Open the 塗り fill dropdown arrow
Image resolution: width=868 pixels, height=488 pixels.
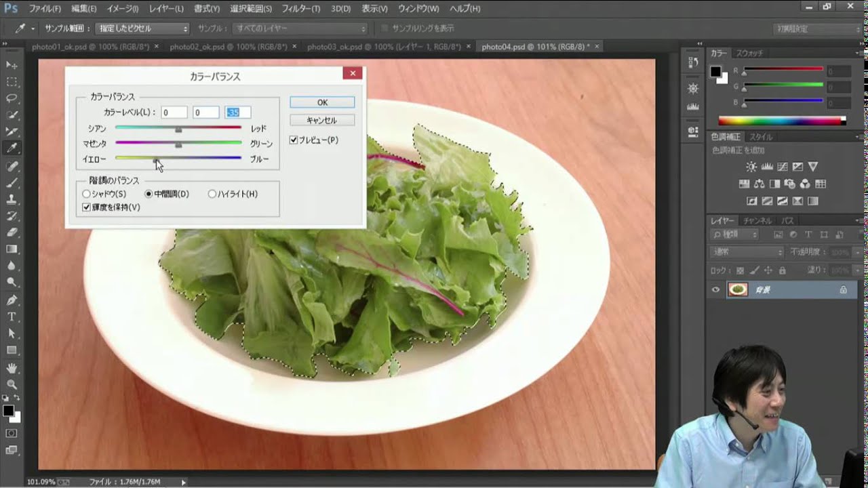point(857,270)
